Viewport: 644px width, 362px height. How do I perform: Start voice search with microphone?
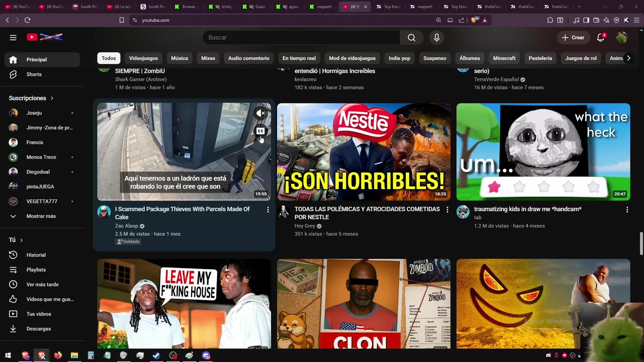click(436, 38)
